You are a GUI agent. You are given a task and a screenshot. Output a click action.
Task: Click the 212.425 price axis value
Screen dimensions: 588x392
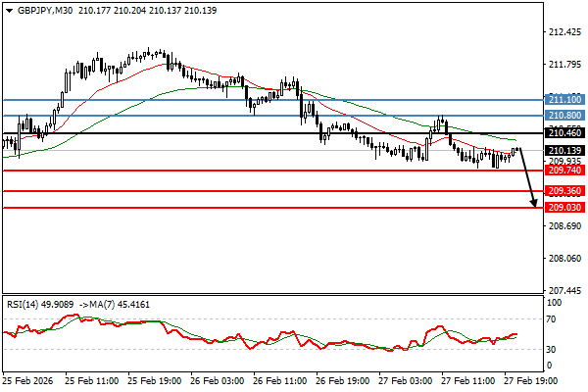561,32
